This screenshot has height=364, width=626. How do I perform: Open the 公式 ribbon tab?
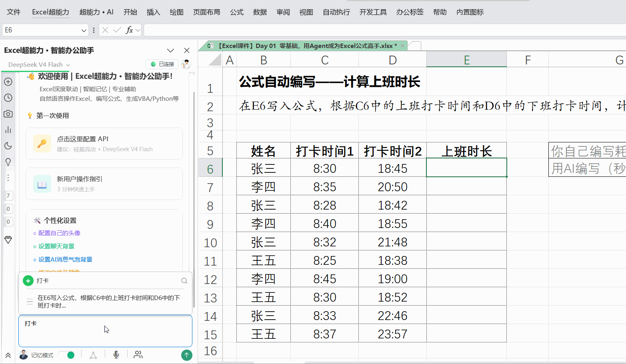[237, 12]
